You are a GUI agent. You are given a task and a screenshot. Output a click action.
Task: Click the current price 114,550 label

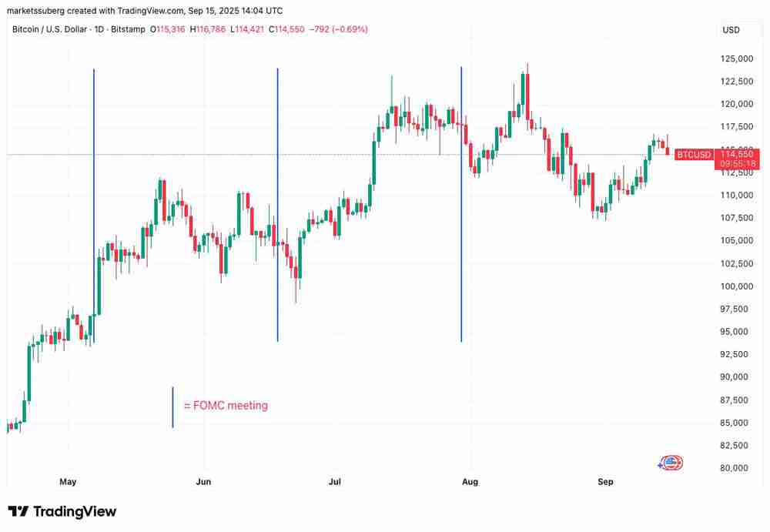pyautogui.click(x=736, y=155)
